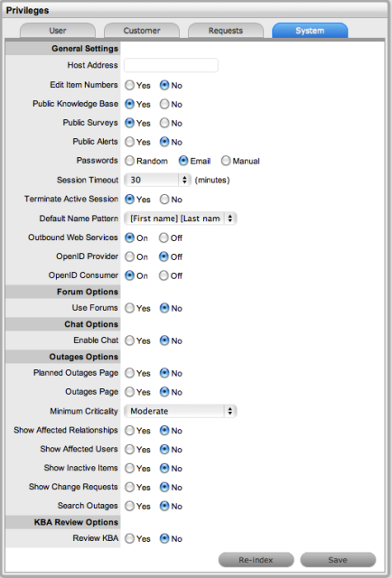Select Yes for Planned Outages Page
Screen dimensions: 392x578
click(x=129, y=373)
